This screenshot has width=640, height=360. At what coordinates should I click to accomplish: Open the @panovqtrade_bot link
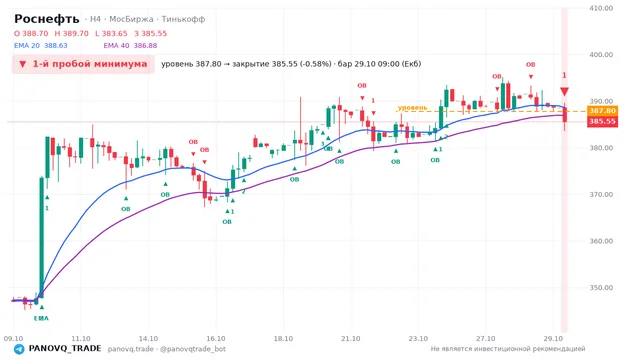pyautogui.click(x=193, y=349)
